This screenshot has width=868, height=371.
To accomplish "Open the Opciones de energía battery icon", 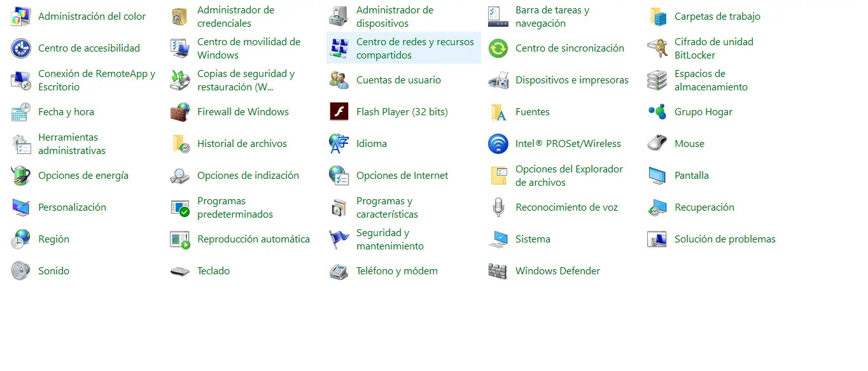I will point(21,176).
